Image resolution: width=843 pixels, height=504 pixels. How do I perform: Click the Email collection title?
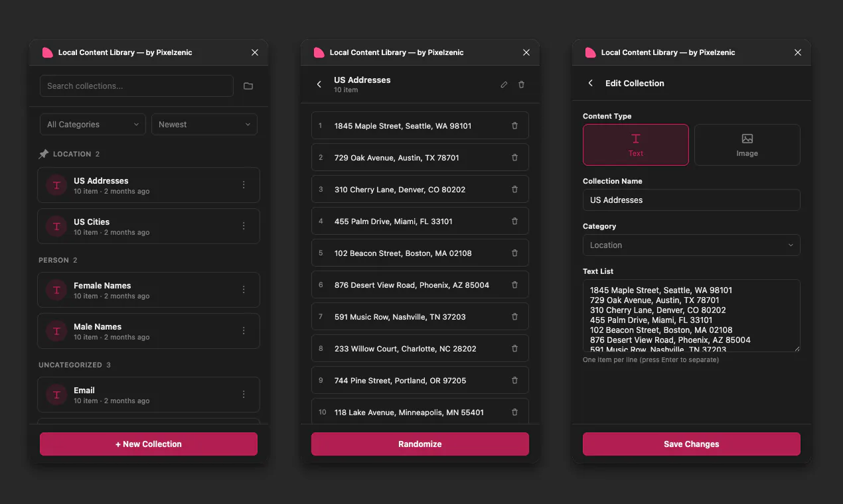84,391
